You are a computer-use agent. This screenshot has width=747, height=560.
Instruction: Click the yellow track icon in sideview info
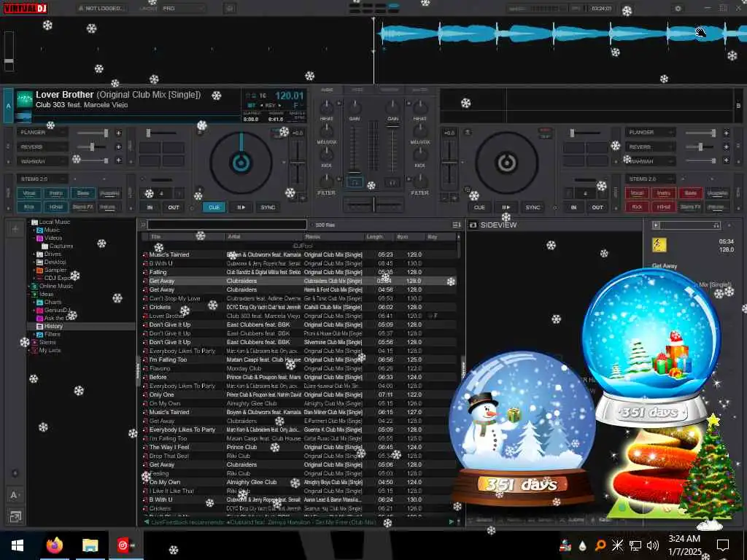coord(659,245)
